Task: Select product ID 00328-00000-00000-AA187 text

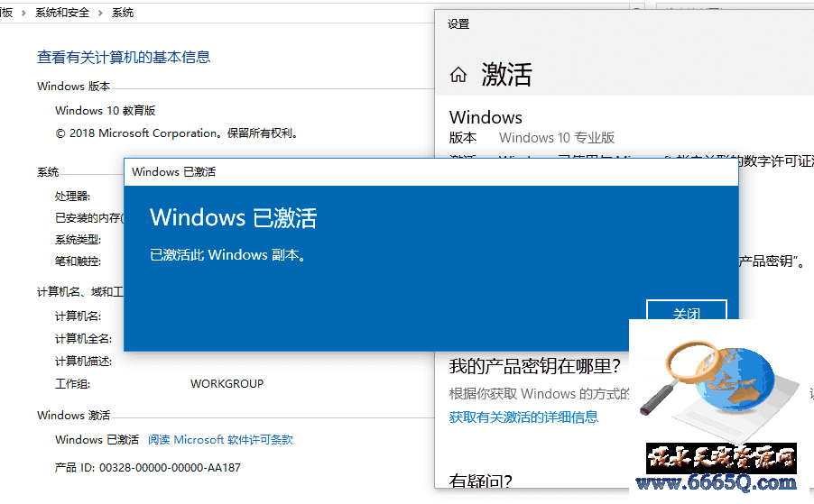Action: (x=170, y=468)
